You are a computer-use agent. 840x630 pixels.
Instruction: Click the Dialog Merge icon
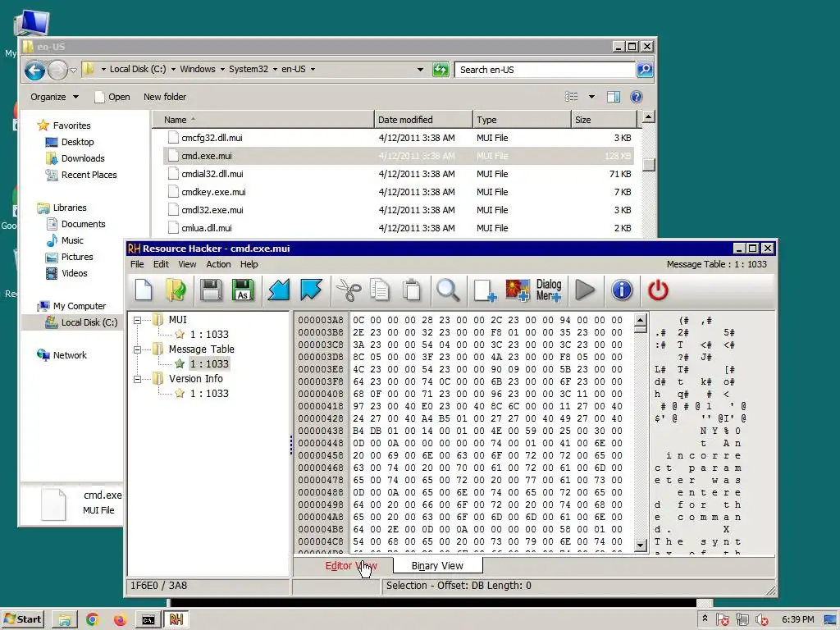[x=549, y=290]
